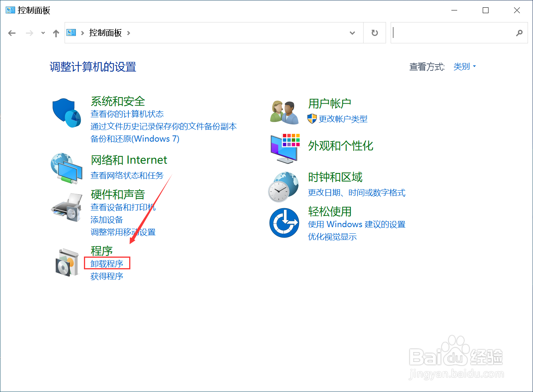533x392 pixels.
Task: Click Control Panel icon in address bar
Action: point(71,33)
